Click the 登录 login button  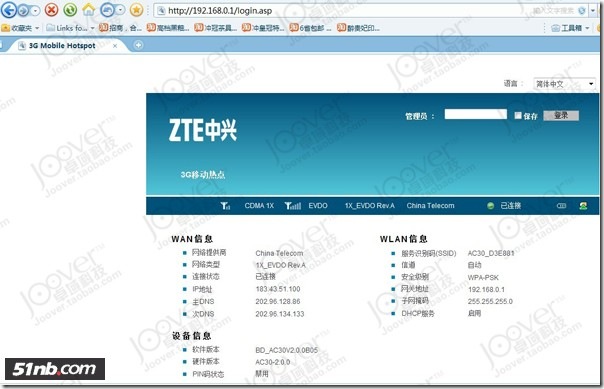pos(561,115)
